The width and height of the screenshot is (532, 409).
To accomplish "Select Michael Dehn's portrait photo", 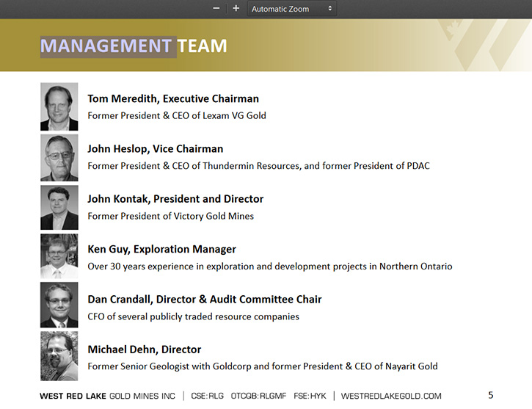I will pyautogui.click(x=59, y=356).
